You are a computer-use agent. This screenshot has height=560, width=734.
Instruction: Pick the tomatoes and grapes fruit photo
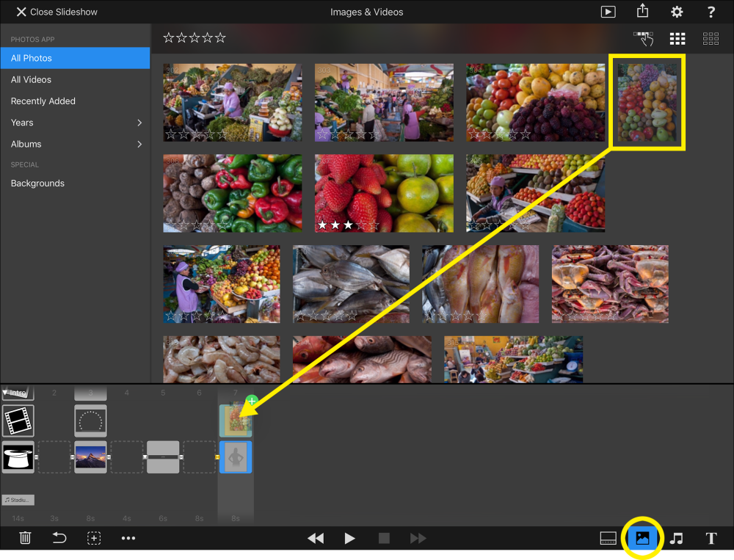(536, 103)
